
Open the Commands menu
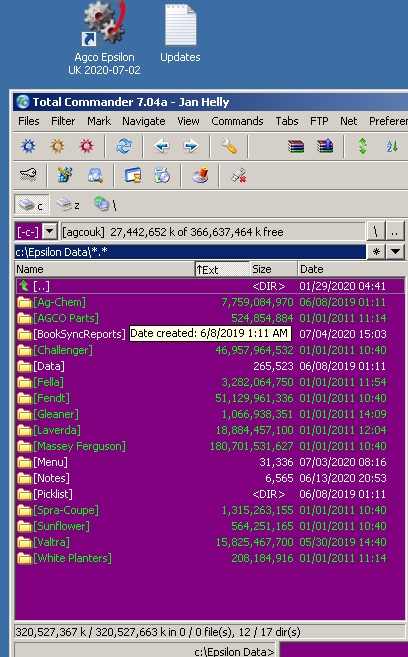(237, 121)
